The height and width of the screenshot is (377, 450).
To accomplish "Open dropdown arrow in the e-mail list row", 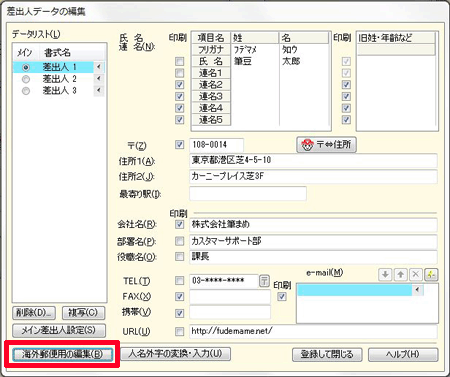I will tap(417, 290).
